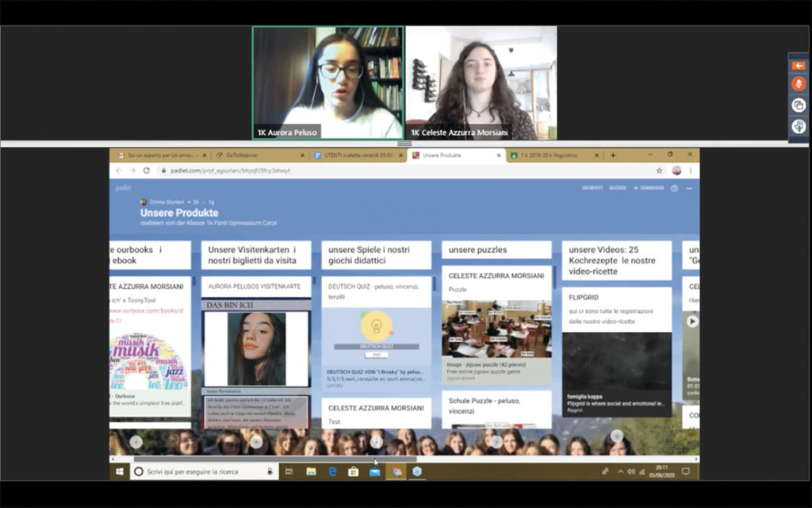Click the ACCEDI login link
812x508 pixels.
point(617,187)
